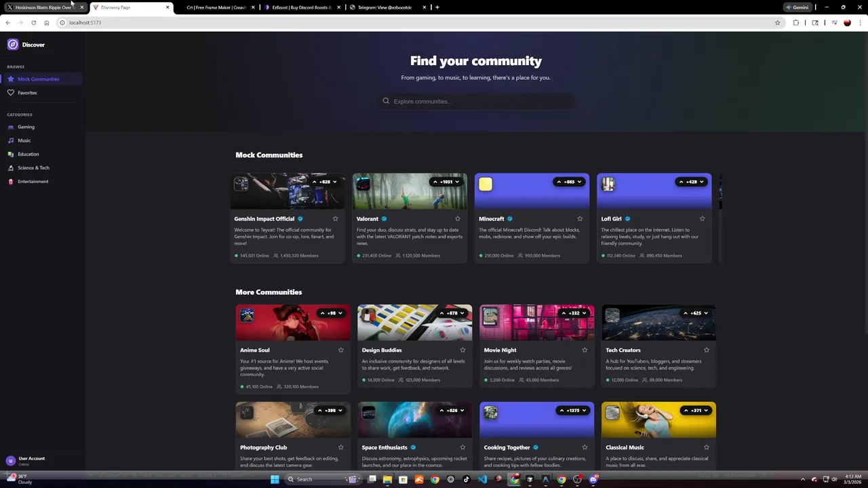Toggle favorite star on Design Buddies card

tap(462, 350)
